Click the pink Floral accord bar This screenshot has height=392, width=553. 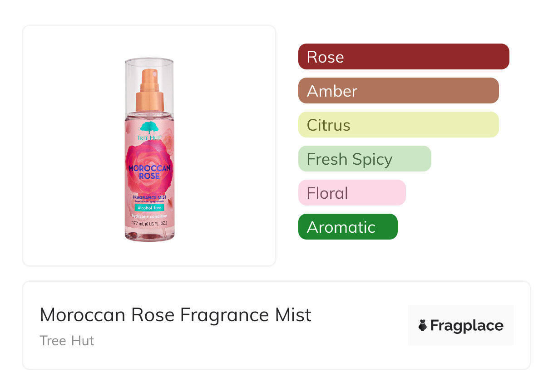click(x=351, y=193)
